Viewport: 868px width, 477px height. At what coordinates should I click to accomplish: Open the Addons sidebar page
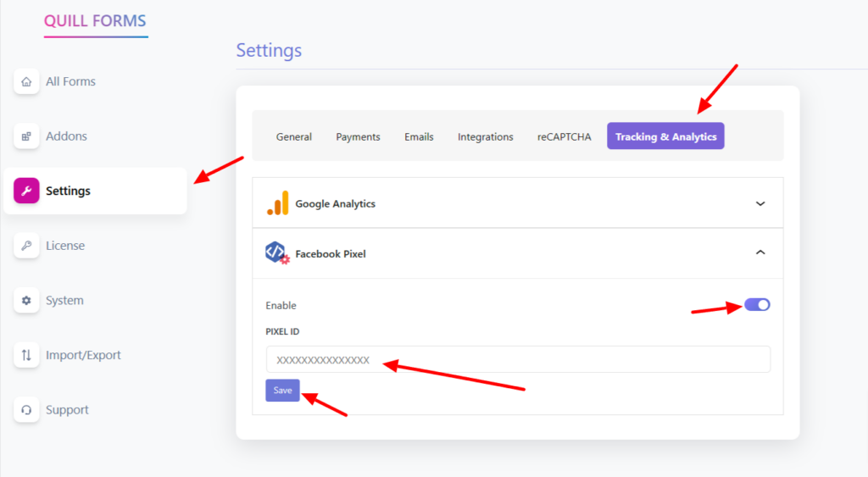tap(66, 136)
